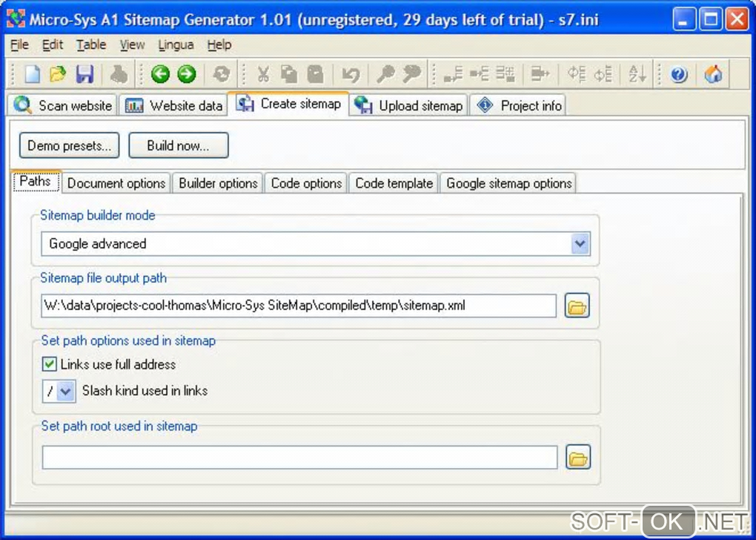Close the A1 Sitemap Generator window
Image resolution: width=756 pixels, height=540 pixels.
[737, 19]
